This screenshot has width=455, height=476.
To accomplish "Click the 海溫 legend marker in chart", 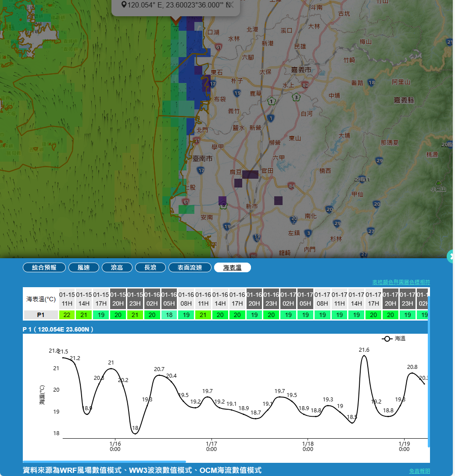I will 387,339.
